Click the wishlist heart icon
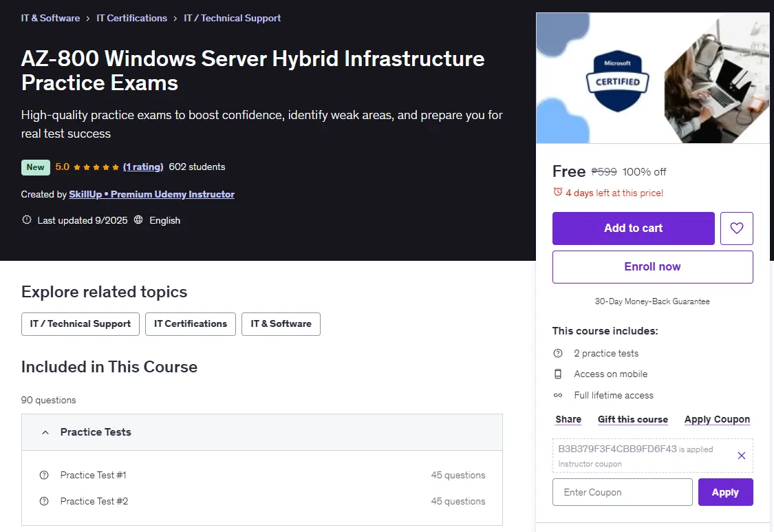 point(736,228)
